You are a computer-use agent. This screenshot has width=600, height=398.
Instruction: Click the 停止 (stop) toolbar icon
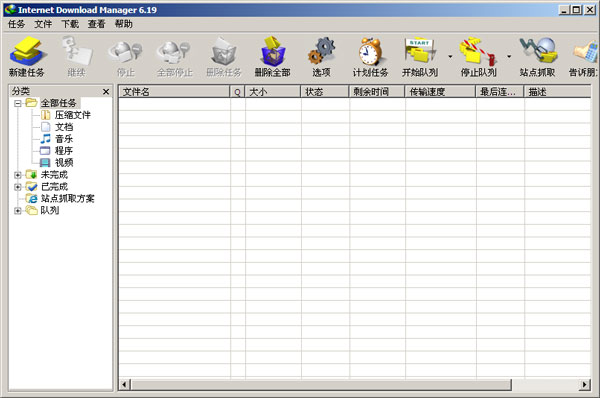126,52
